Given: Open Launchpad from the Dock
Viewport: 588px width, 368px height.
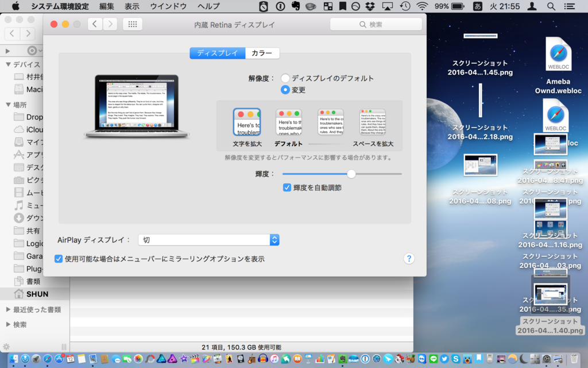Looking at the screenshot, I should pyautogui.click(x=36, y=359).
